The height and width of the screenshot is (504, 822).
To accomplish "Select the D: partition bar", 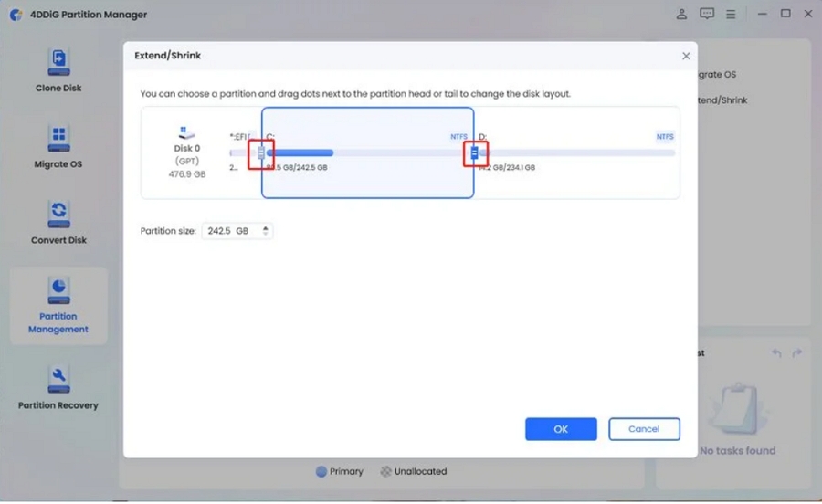I will 576,153.
